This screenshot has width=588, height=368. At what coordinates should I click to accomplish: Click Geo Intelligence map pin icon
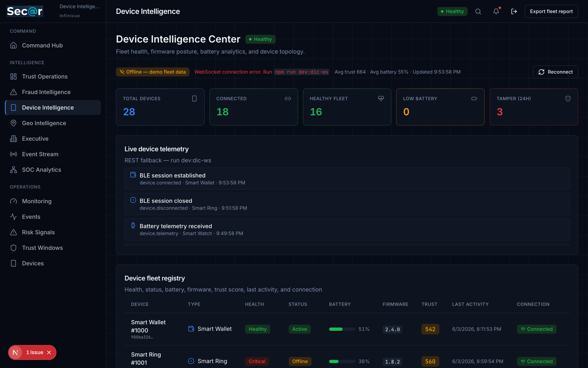point(14,123)
